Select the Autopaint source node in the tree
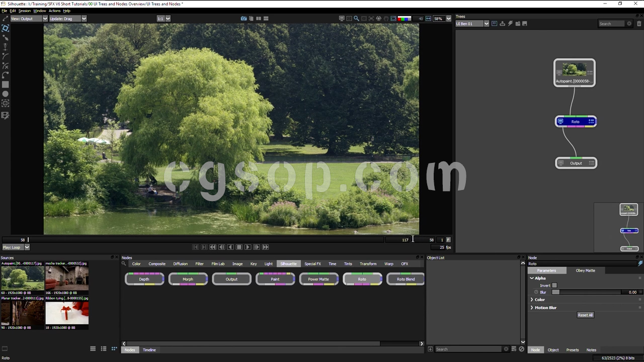Viewport: 644px width, 362px height. point(575,73)
